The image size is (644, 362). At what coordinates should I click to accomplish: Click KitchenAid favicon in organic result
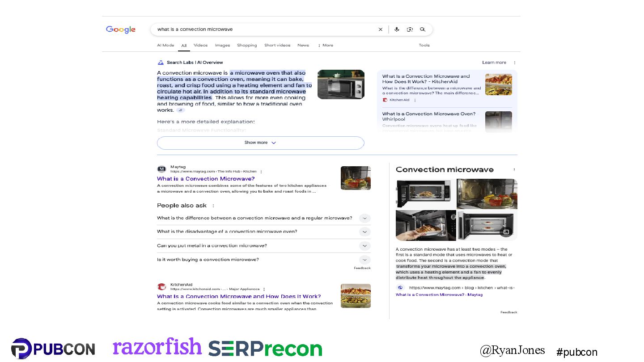pyautogui.click(x=161, y=287)
